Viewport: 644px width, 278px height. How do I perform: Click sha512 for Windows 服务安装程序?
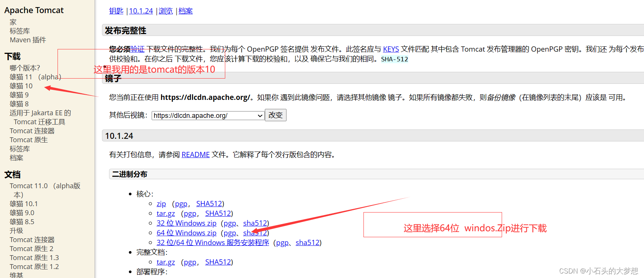pyautogui.click(x=308, y=243)
